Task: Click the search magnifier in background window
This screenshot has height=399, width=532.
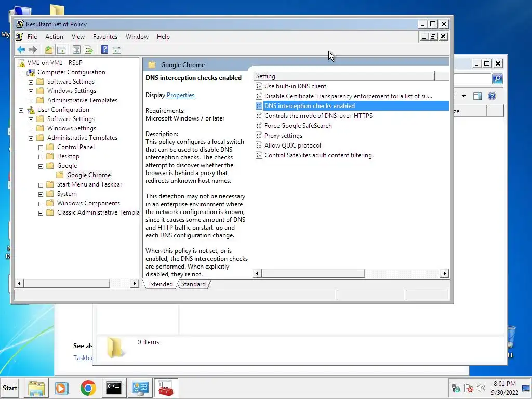Action: click(x=497, y=79)
